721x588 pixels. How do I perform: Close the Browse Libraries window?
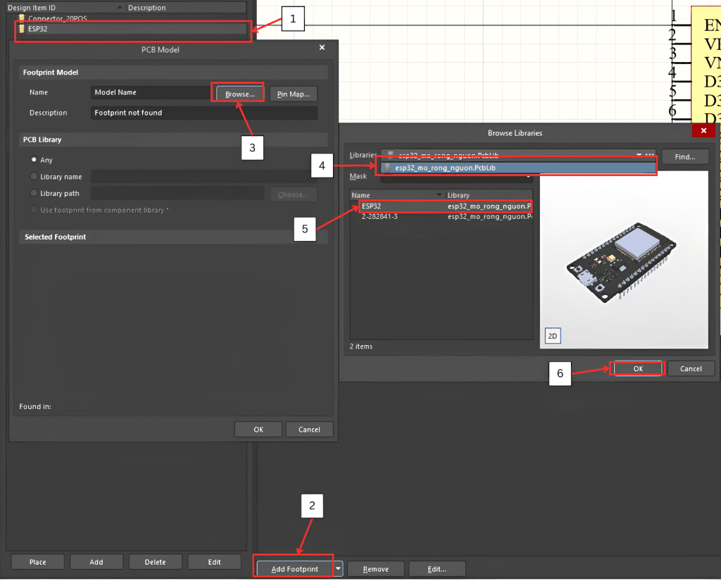(x=703, y=131)
